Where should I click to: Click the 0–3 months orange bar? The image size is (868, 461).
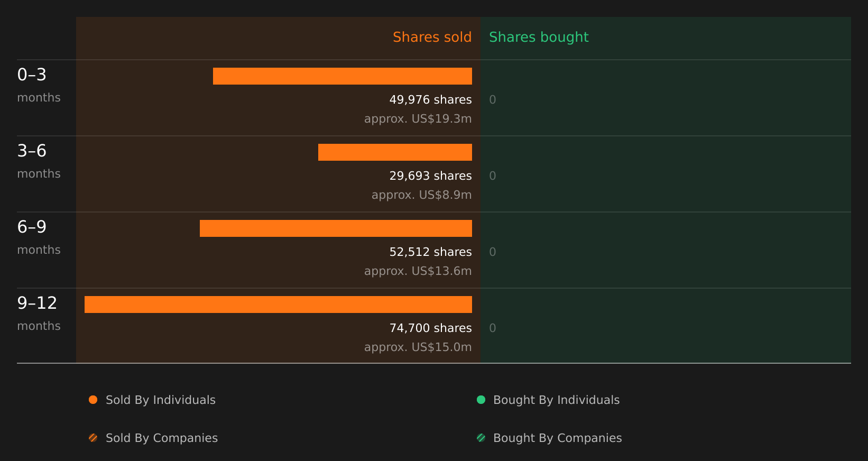pyautogui.click(x=343, y=76)
